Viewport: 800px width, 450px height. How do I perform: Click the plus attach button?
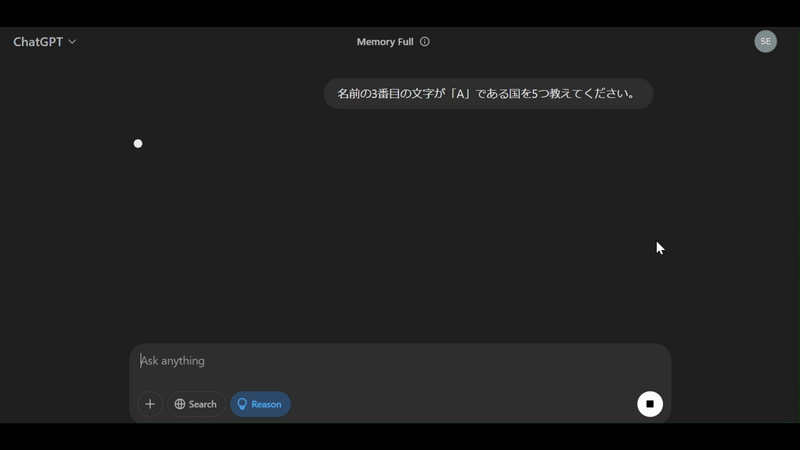[x=150, y=404]
